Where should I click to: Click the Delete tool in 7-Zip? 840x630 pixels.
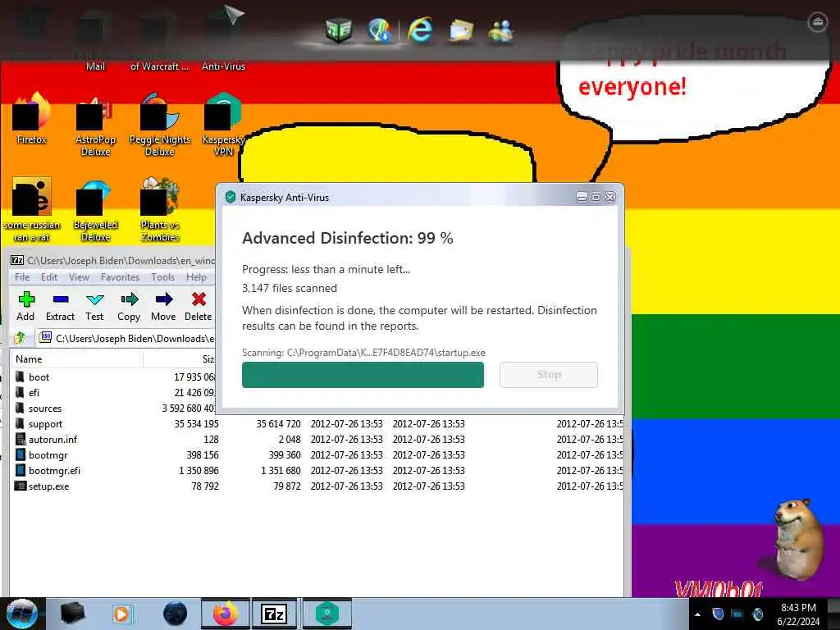tap(199, 307)
